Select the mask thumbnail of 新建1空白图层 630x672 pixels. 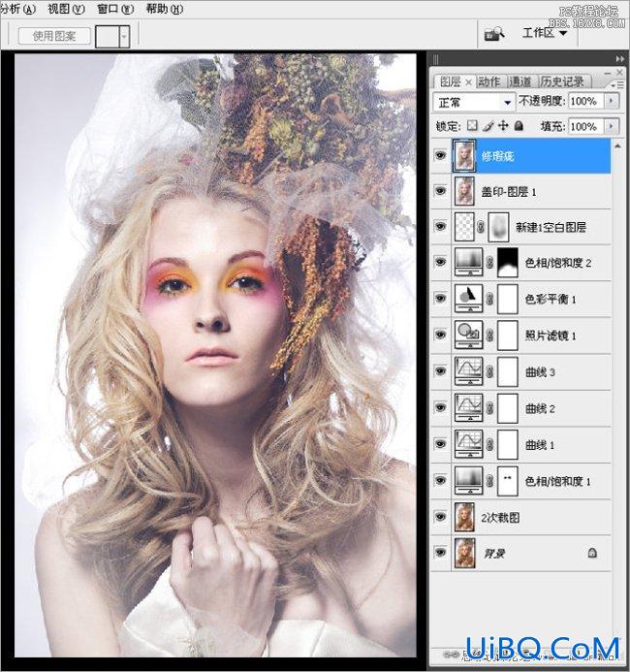tap(498, 227)
